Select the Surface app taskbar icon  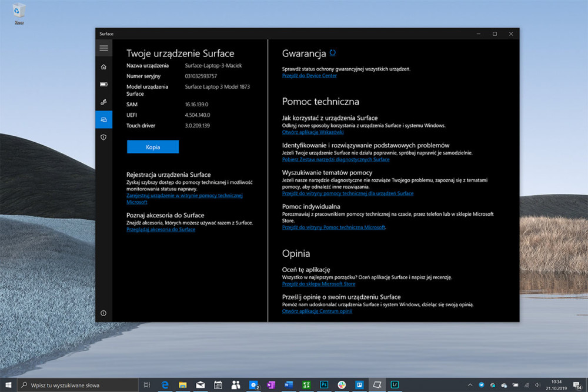point(377,385)
